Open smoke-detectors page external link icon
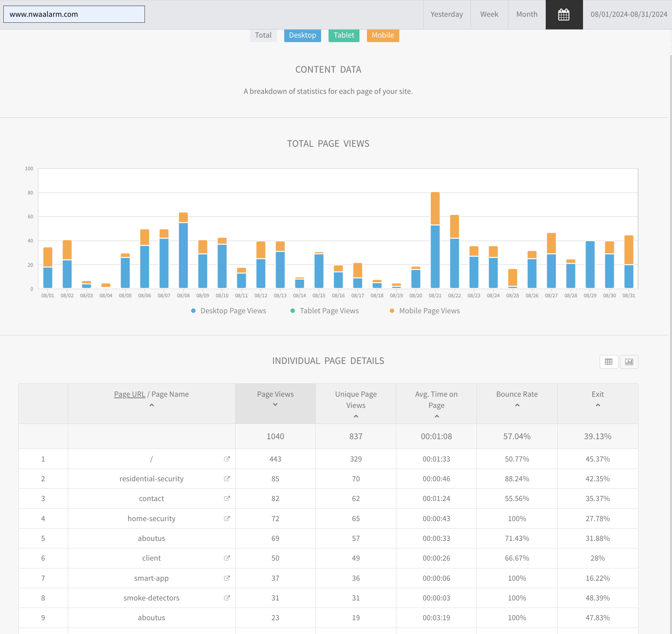The width and height of the screenshot is (672, 634). pos(226,598)
